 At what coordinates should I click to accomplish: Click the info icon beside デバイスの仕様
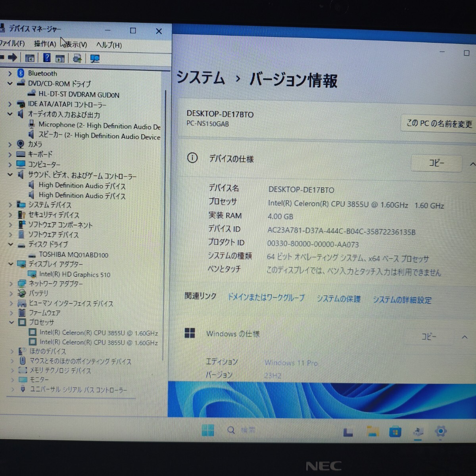point(192,158)
